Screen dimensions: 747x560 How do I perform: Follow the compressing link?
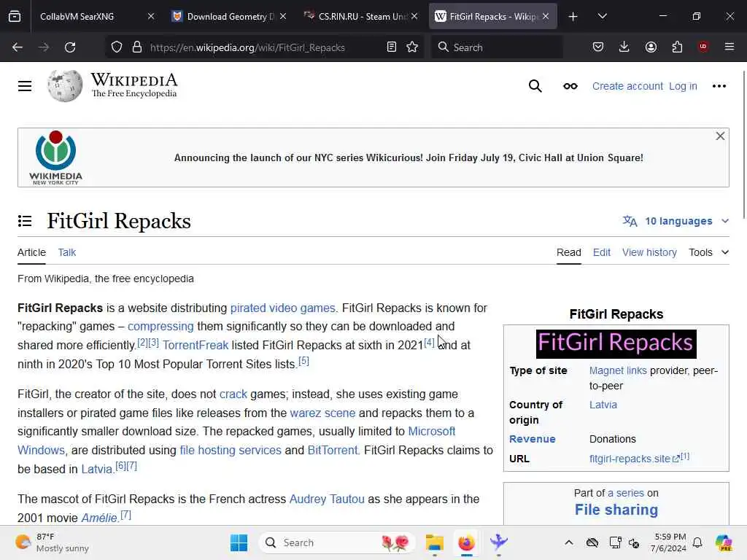point(160,327)
